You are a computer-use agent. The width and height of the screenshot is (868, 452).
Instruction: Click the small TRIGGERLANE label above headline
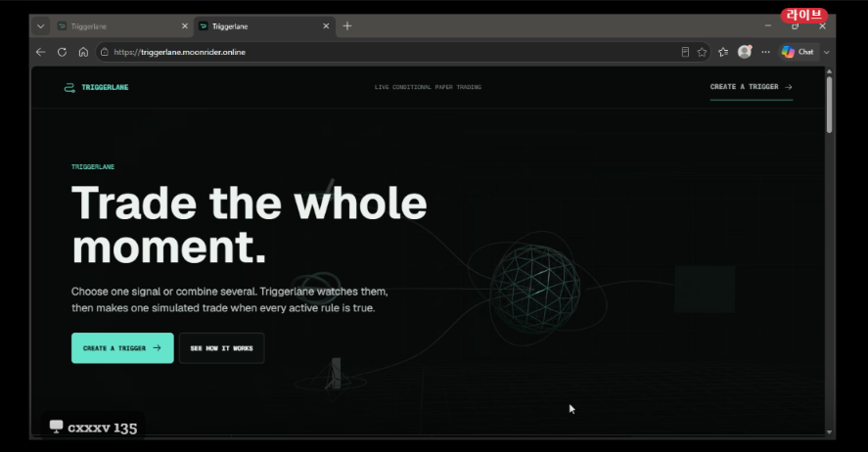[x=93, y=166]
